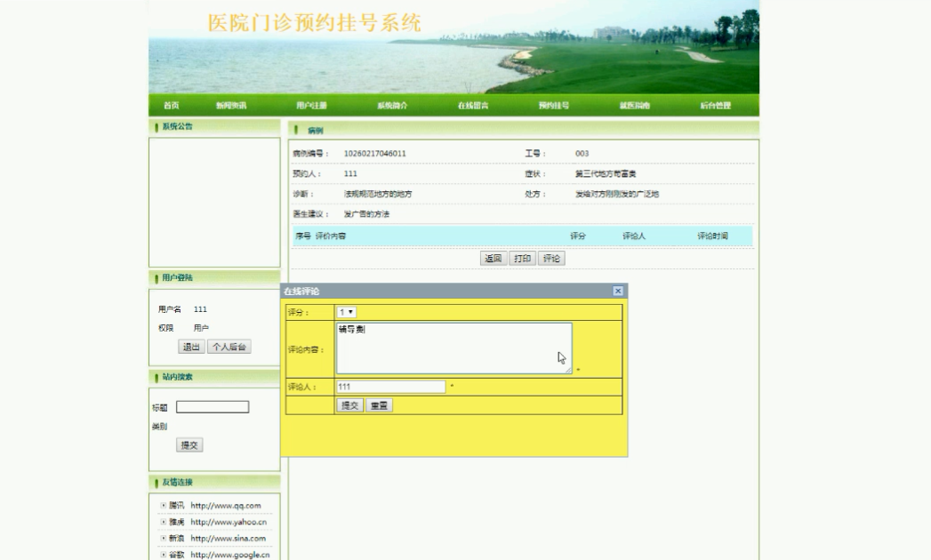Screen dimensions: 931x560
Task: Click the 返回 button
Action: pos(494,259)
